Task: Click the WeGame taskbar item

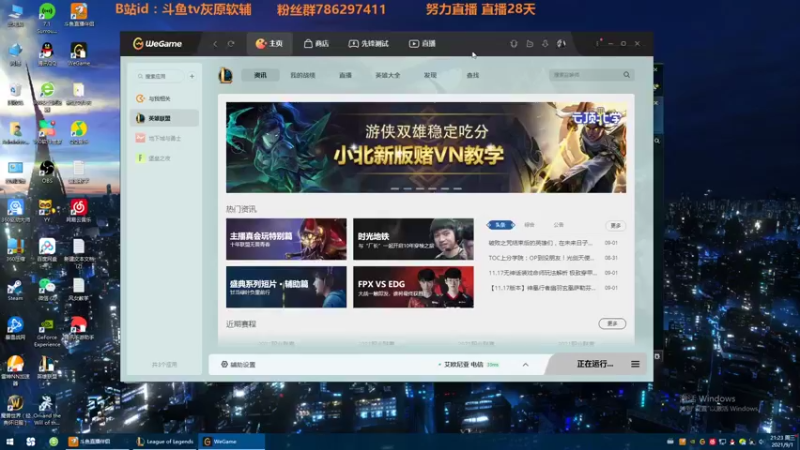Action: 231,442
